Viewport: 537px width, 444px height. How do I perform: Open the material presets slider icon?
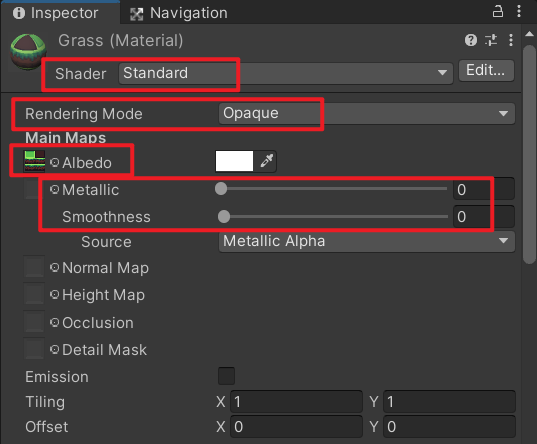coord(491,40)
